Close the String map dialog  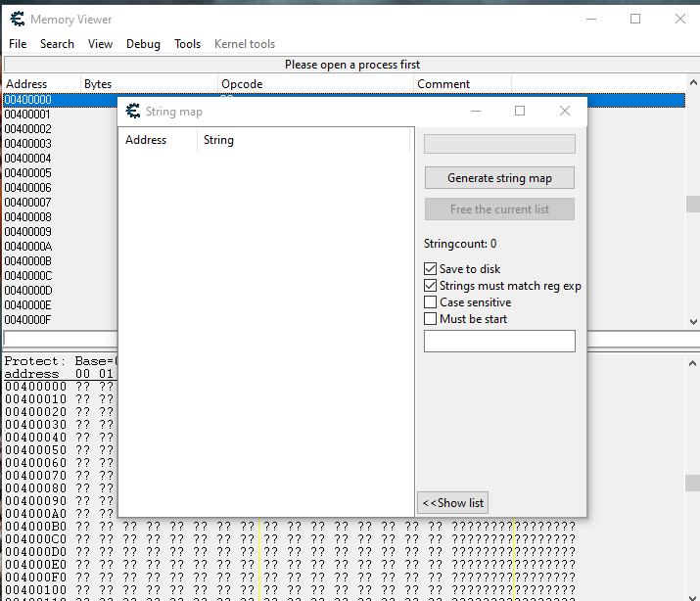[565, 112]
